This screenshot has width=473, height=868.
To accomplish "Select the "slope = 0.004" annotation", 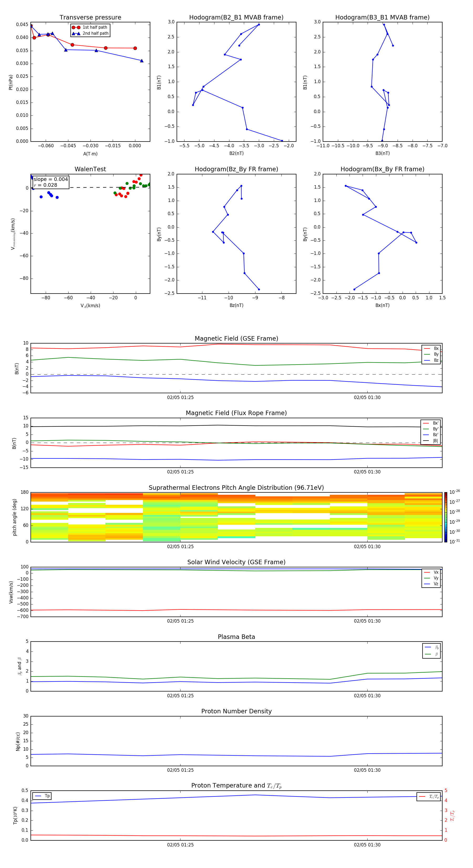I will click(x=51, y=179).
